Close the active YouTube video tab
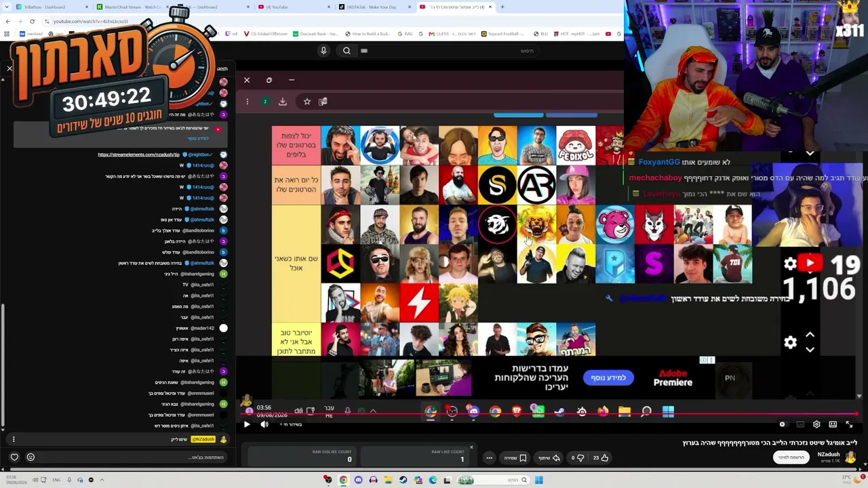The image size is (868, 488). (490, 7)
